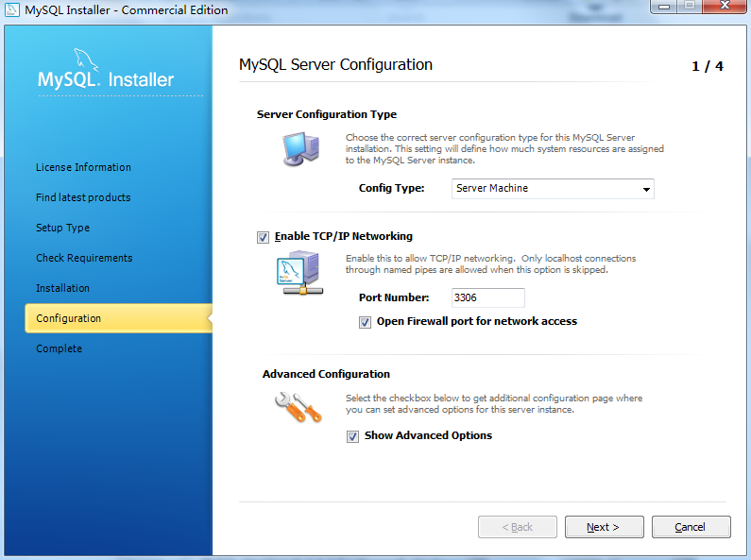The image size is (751, 560).
Task: Click the MySQL Installer title bar icon
Action: coord(12,9)
